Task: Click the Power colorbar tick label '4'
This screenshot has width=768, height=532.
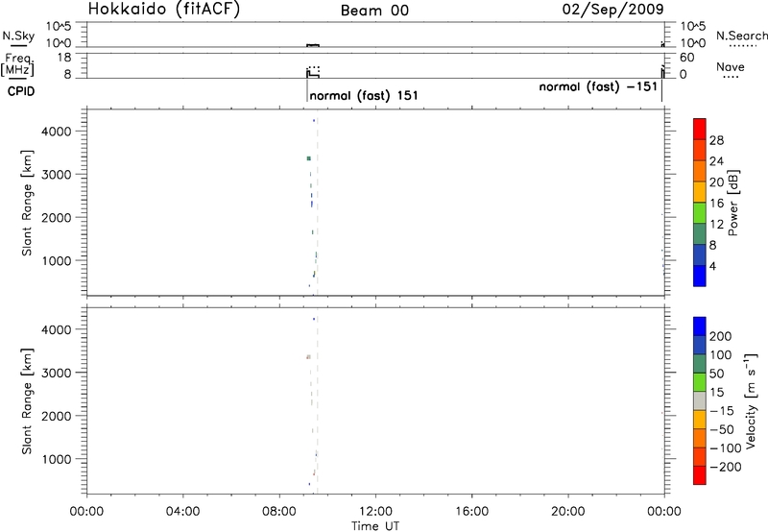Action: tap(712, 266)
